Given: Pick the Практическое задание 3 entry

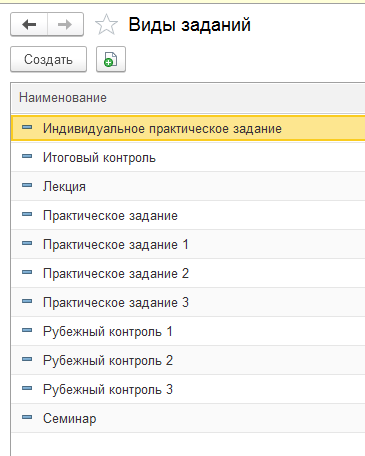Looking at the screenshot, I should point(188,302).
